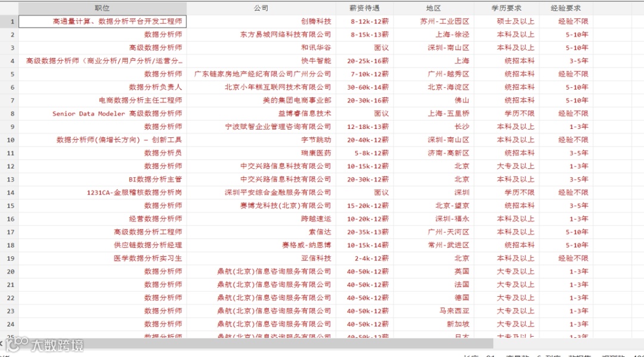Click job cell 1231CA-金服稽核数据分析岗
The image size is (644, 357).
click(x=103, y=192)
